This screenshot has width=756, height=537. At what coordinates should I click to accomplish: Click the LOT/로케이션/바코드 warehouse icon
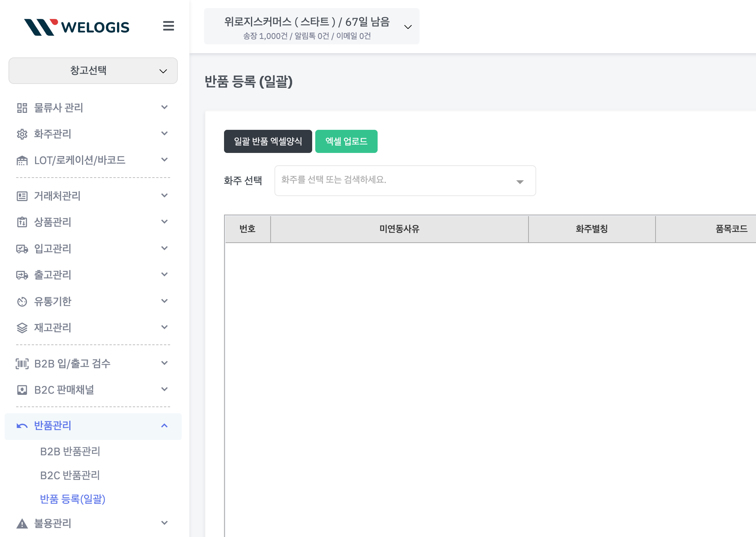tap(22, 160)
